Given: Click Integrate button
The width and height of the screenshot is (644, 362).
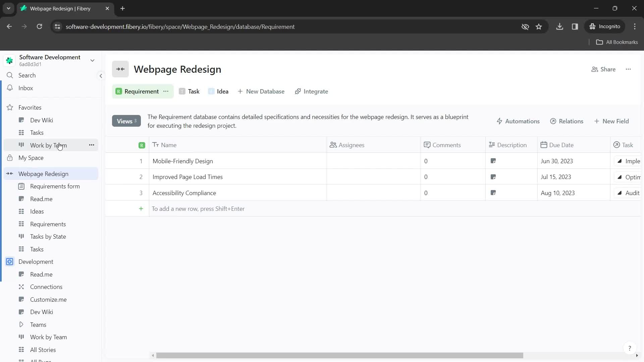Looking at the screenshot, I should 313,92.
